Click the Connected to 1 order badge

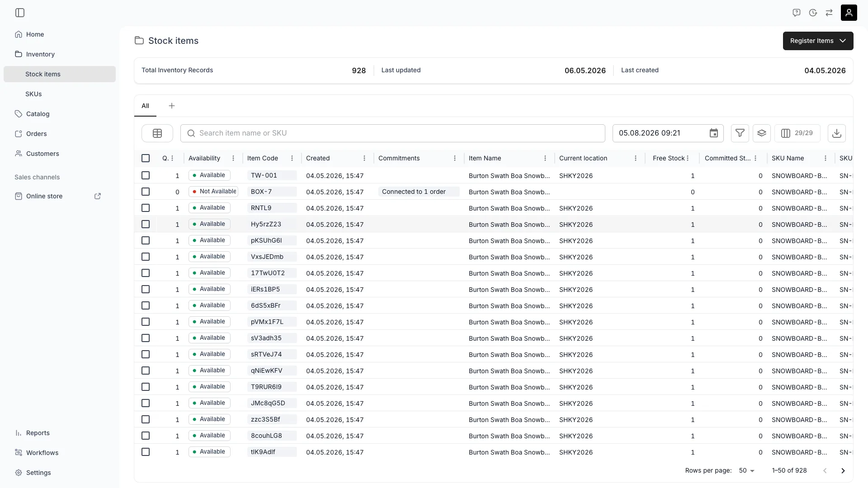(419, 192)
